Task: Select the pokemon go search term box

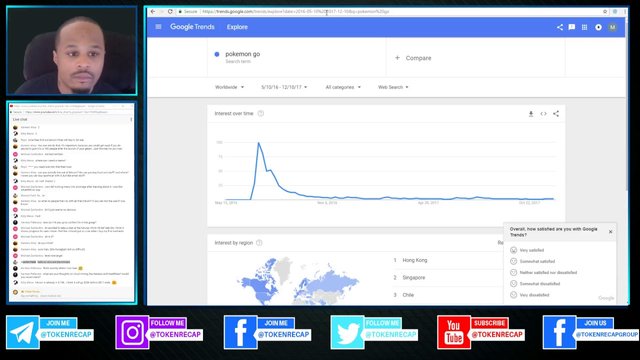Action: (x=296, y=58)
